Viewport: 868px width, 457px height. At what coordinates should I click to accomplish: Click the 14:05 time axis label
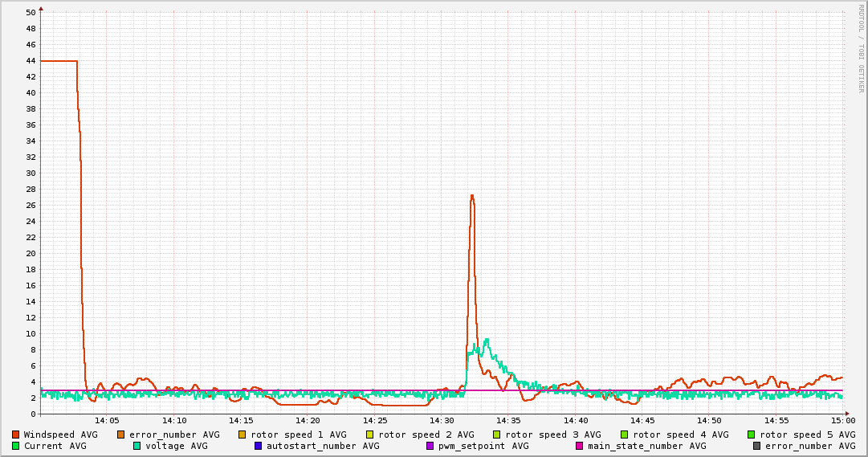tap(107, 421)
